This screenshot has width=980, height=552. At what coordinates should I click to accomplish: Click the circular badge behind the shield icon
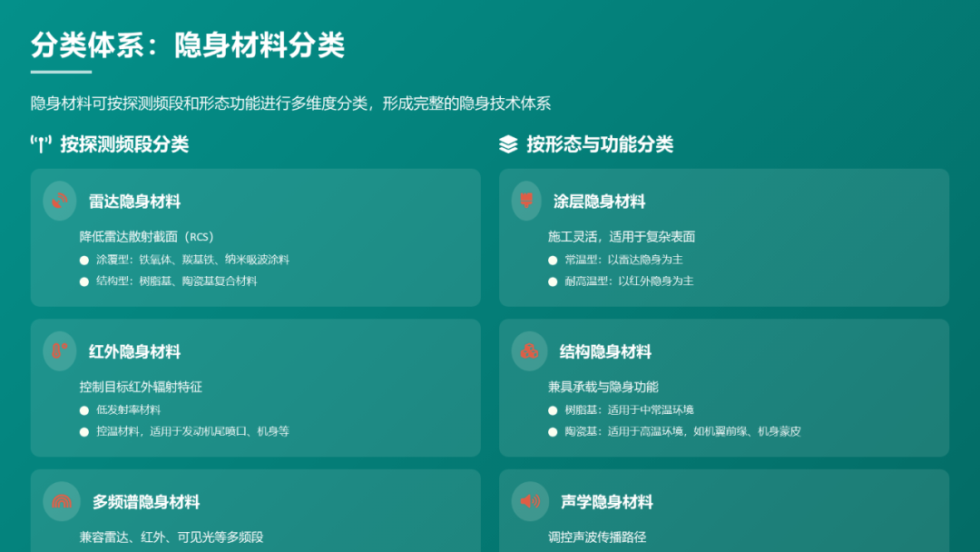tap(527, 201)
